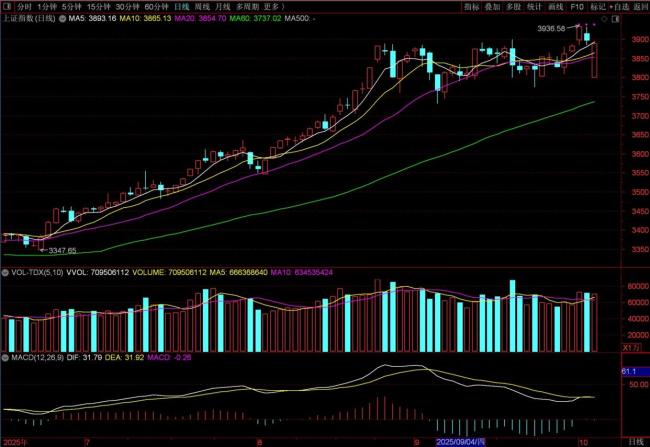Switch to 周线 weekly chart
650x447 pixels.
click(x=204, y=6)
